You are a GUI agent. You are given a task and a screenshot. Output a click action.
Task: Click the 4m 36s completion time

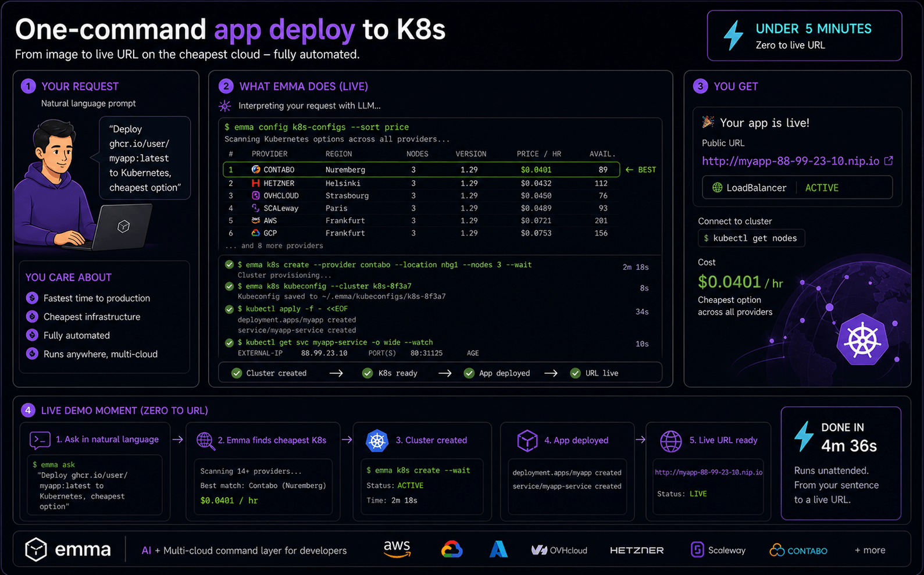coord(849,446)
